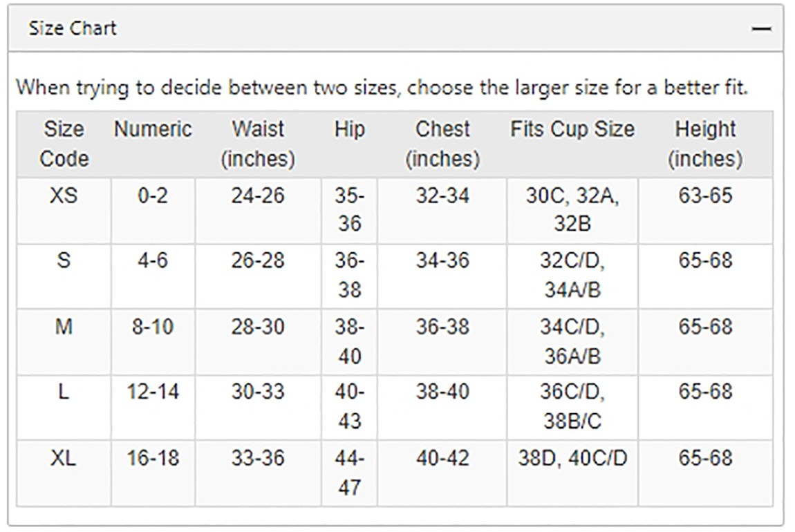The width and height of the screenshot is (795, 532).
Task: Click the Size Chart header title
Action: [73, 28]
